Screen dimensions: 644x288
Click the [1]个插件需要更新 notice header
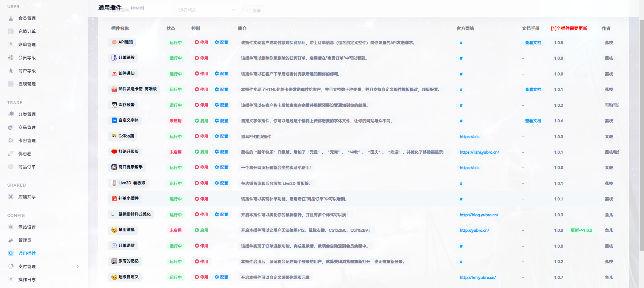tap(569, 28)
